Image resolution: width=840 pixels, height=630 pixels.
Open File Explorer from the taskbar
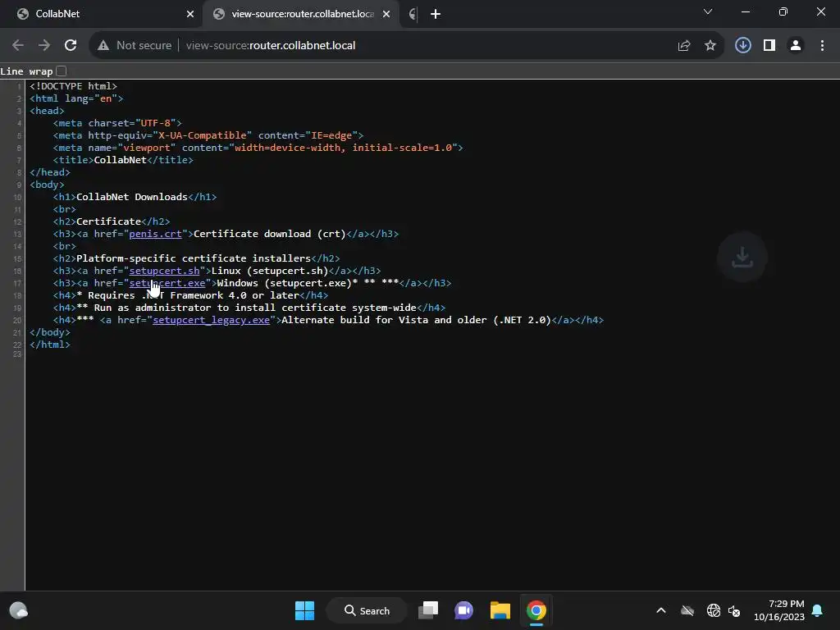point(500,610)
